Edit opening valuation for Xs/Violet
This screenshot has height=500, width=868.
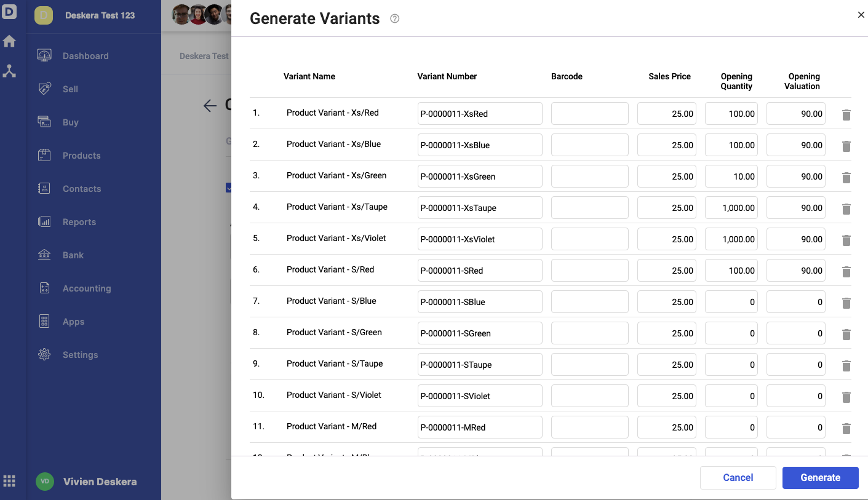point(796,239)
